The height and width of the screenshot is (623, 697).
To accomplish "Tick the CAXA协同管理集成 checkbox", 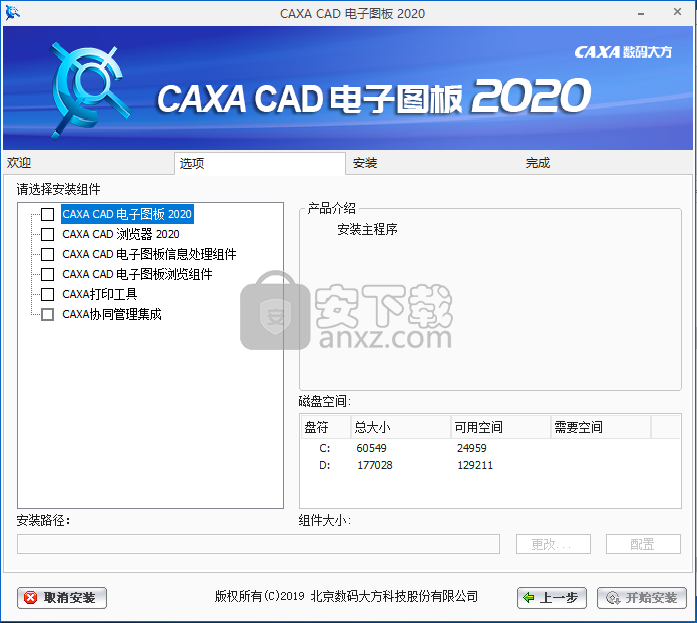I will point(48,314).
